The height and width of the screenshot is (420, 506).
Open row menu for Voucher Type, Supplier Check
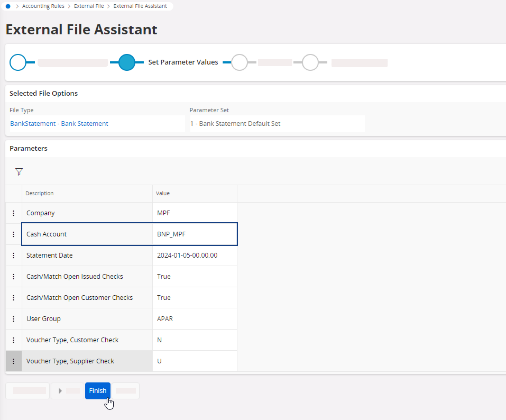tap(13, 361)
